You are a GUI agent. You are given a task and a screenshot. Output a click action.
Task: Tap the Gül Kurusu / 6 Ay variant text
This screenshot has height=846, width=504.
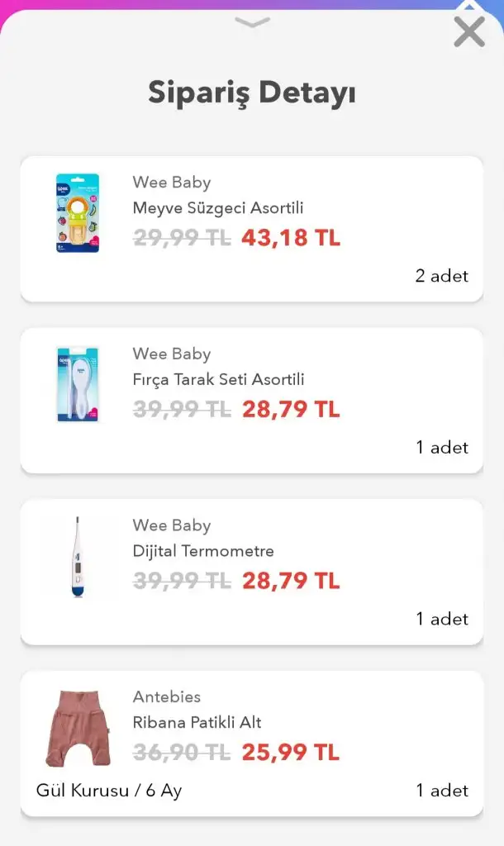109,791
